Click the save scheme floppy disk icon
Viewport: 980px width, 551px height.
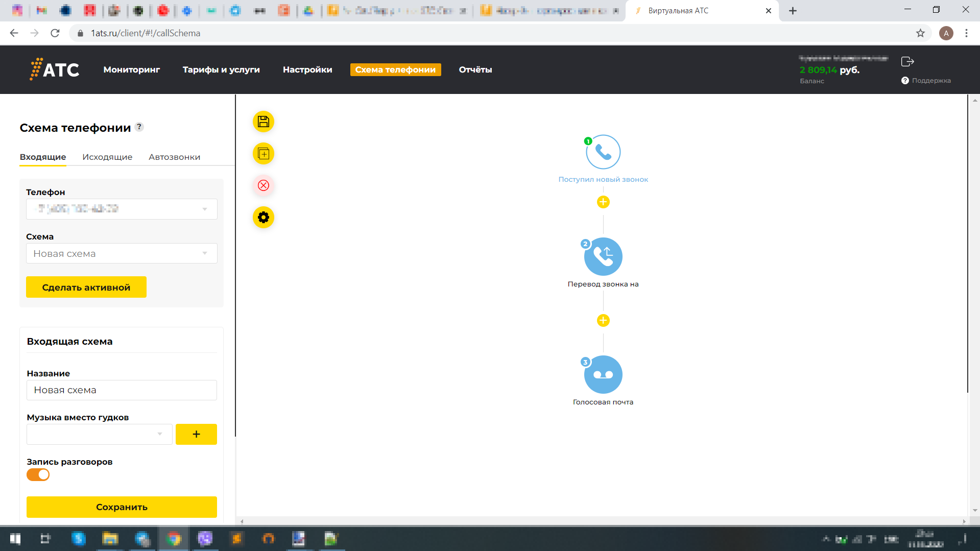click(264, 122)
